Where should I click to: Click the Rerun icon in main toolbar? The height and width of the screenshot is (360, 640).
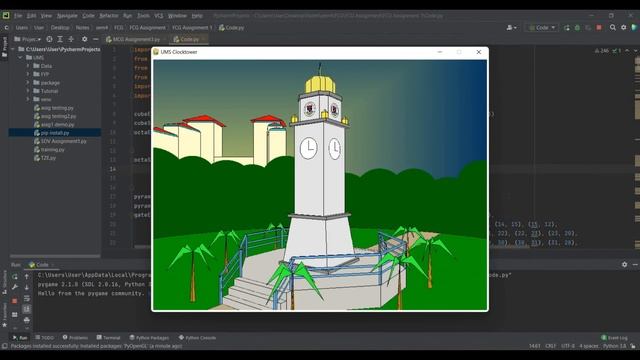(x=567, y=27)
